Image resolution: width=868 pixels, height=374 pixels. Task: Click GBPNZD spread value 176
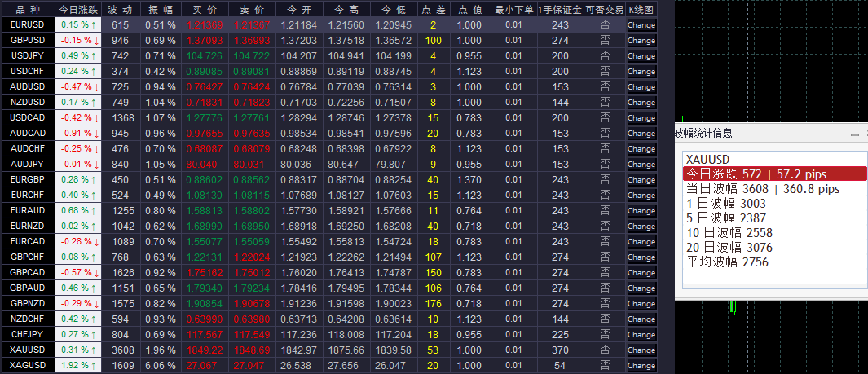pyautogui.click(x=434, y=304)
